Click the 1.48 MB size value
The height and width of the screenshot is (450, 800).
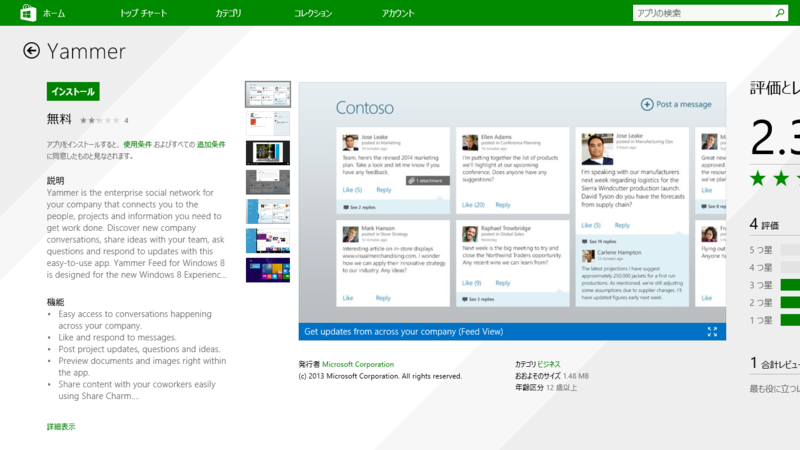576,376
